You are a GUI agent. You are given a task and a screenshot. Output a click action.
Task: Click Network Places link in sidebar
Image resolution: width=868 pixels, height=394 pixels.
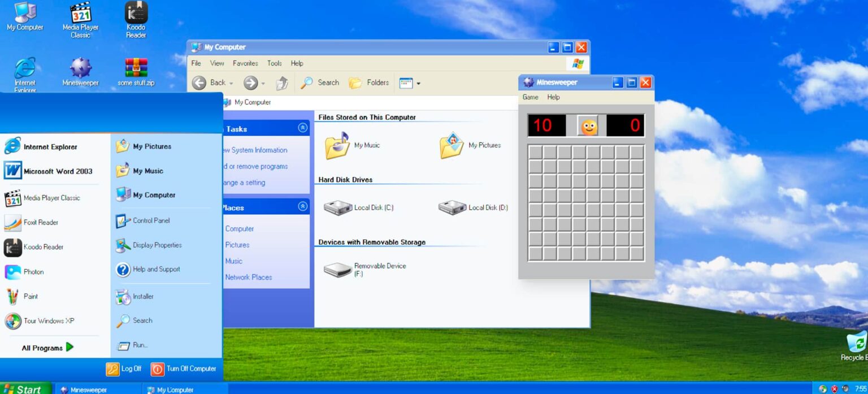point(249,277)
